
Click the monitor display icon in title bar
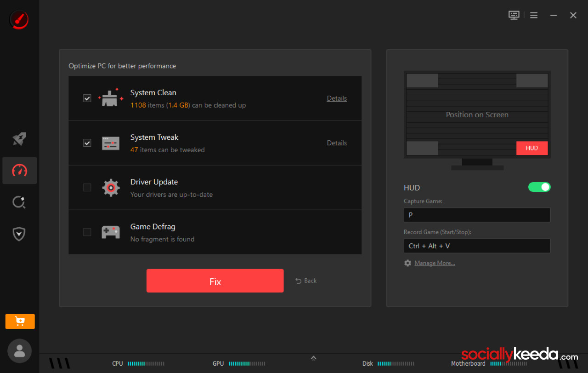coord(514,15)
